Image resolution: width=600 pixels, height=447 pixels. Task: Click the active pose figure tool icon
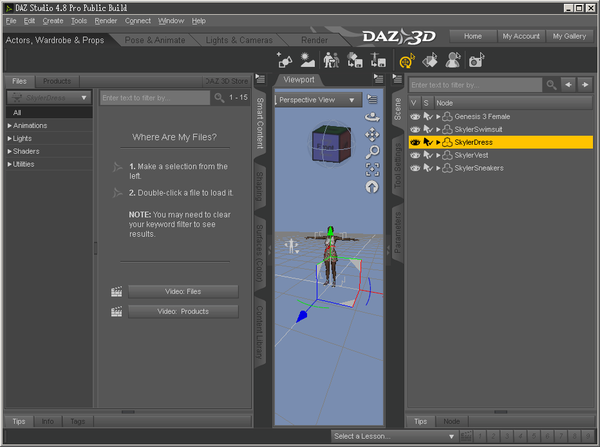pyautogui.click(x=453, y=60)
